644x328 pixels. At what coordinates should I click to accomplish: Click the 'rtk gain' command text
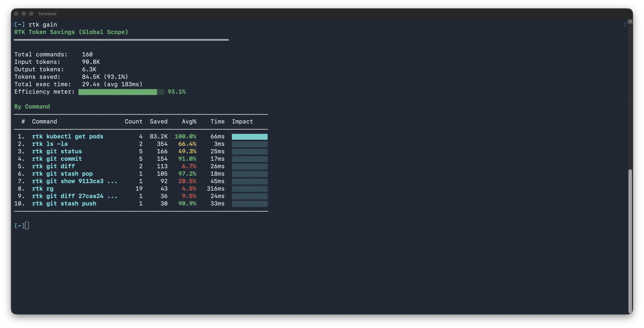(x=43, y=24)
